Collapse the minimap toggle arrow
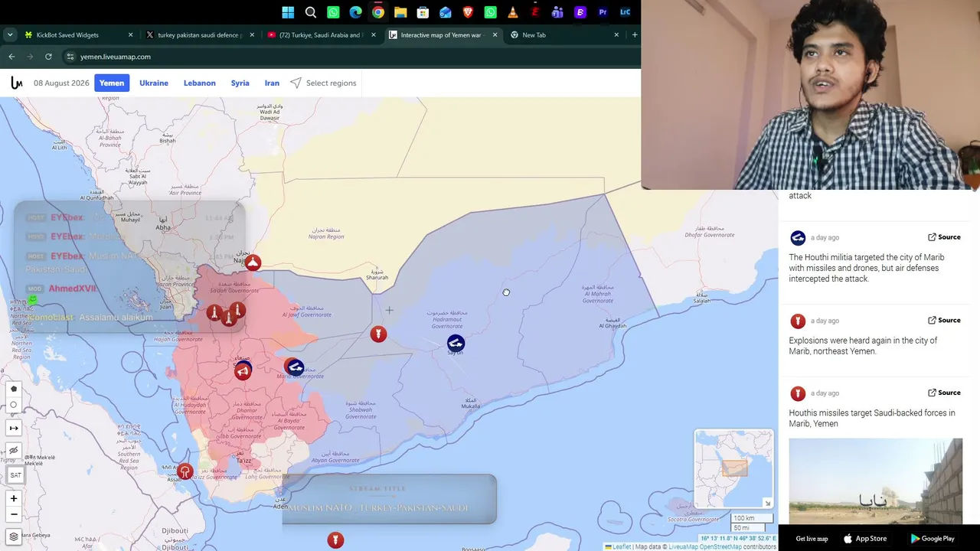The image size is (980, 551). [x=767, y=503]
